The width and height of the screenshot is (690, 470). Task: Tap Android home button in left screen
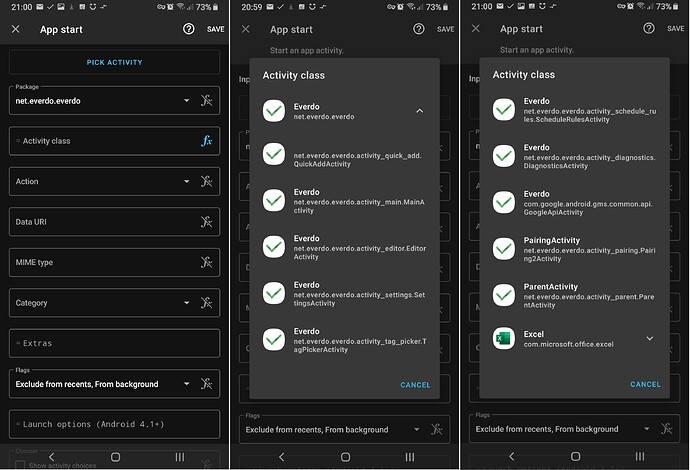click(115, 457)
